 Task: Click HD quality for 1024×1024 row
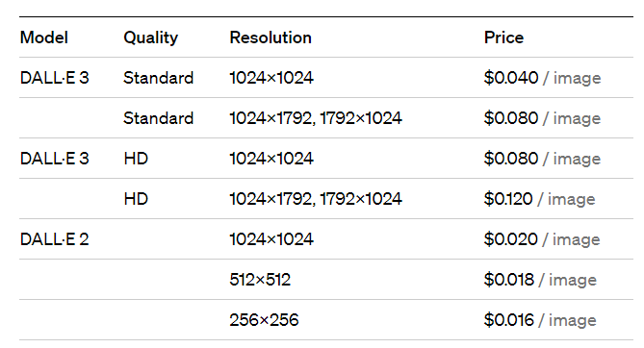click(136, 159)
